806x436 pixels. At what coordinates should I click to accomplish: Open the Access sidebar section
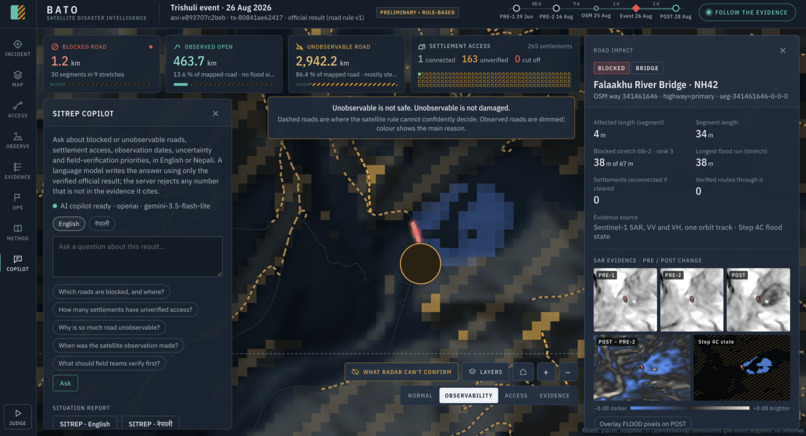[17, 110]
